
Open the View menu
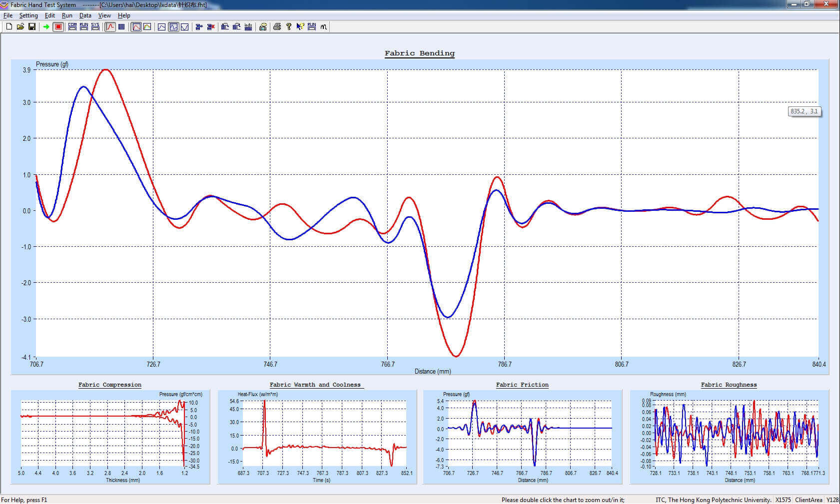(x=104, y=15)
